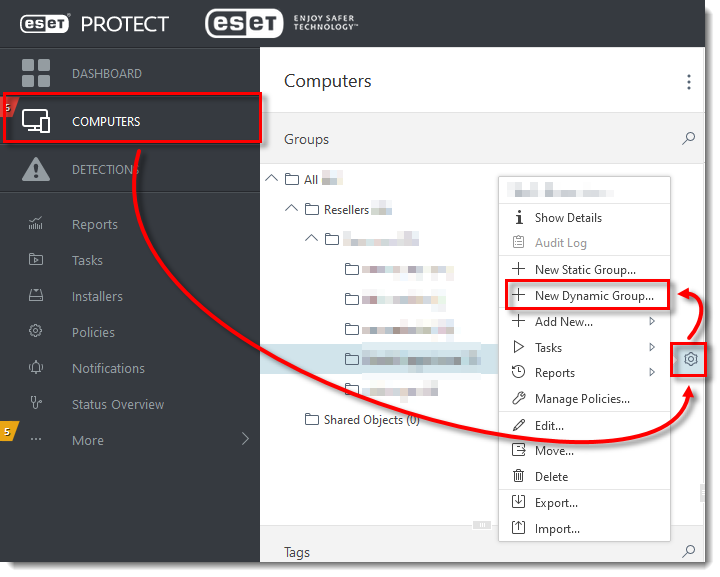The image size is (720, 577).
Task: Select Delete in the context menu
Action: click(585, 476)
